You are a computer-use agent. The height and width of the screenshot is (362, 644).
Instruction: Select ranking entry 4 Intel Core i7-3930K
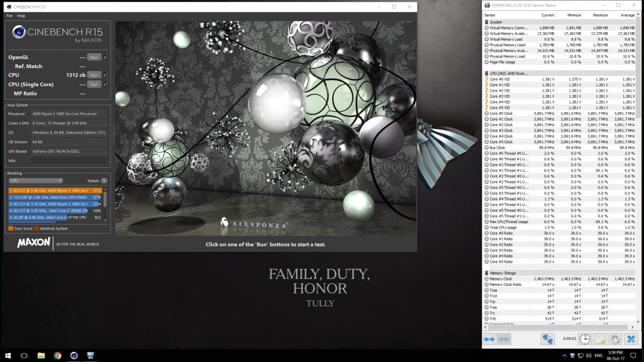[x=55, y=211]
